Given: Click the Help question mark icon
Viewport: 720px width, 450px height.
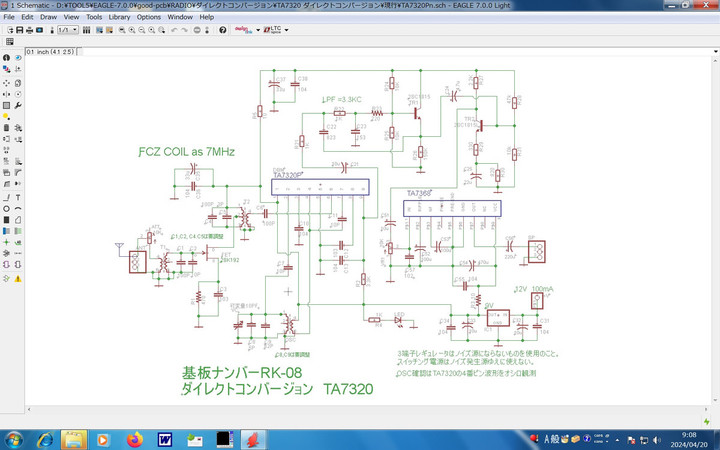Looking at the screenshot, I should click(x=222, y=30).
